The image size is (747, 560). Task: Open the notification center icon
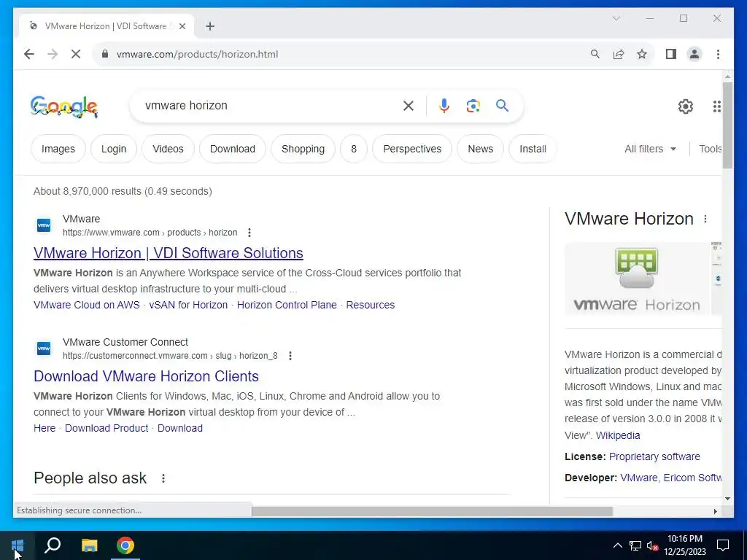pyautogui.click(x=723, y=545)
